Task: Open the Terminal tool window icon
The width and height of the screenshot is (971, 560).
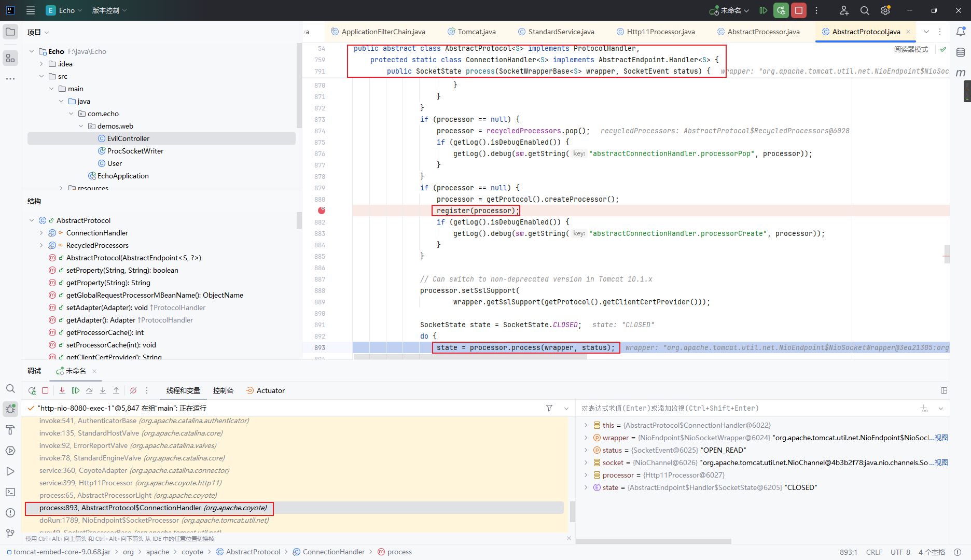Action: (x=10, y=492)
